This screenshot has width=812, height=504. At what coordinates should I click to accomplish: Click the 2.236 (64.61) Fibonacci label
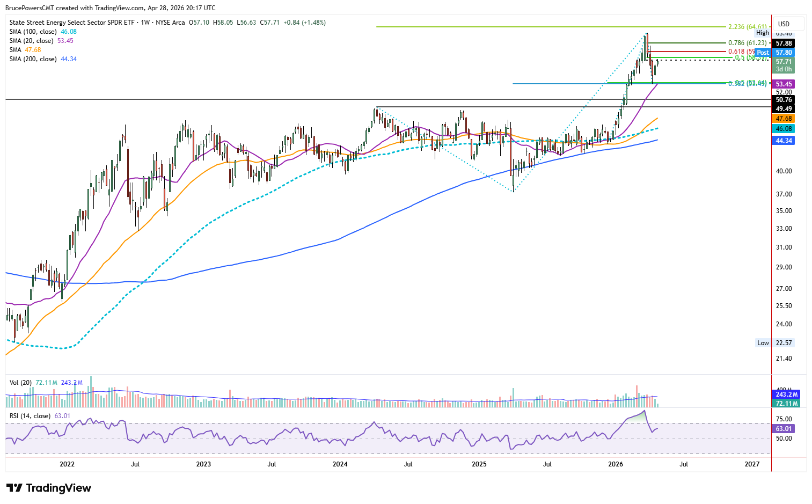(x=748, y=27)
